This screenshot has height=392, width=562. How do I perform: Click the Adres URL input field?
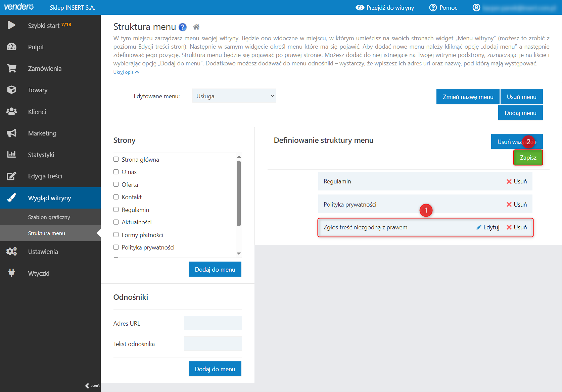[213, 323]
